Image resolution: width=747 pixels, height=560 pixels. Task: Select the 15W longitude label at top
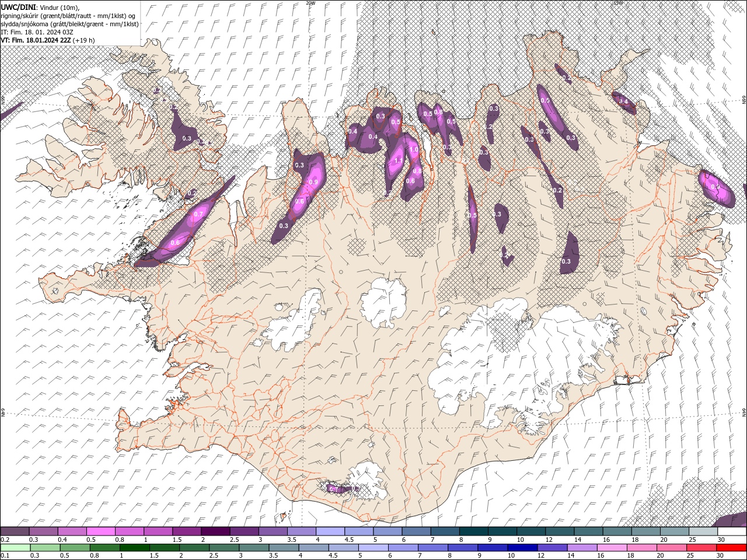[x=618, y=3]
